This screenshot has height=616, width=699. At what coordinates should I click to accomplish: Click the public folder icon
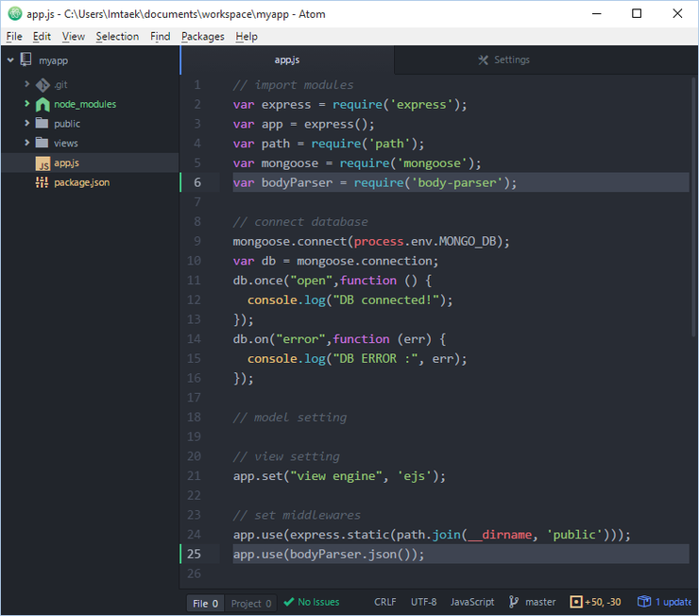pos(42,123)
